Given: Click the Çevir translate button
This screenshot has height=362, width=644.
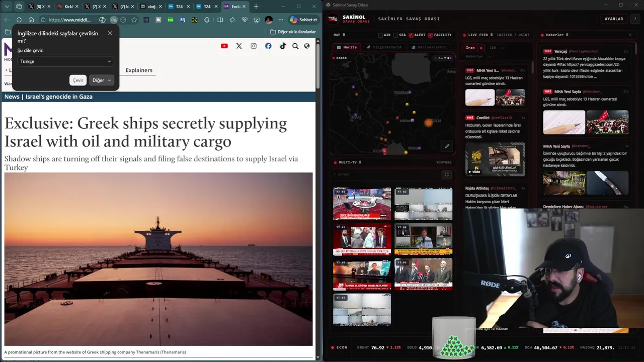Looking at the screenshot, I should click(x=78, y=80).
